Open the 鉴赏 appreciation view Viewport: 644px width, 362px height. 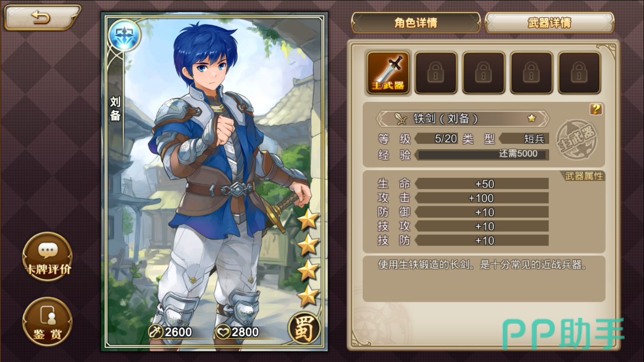pyautogui.click(x=47, y=322)
